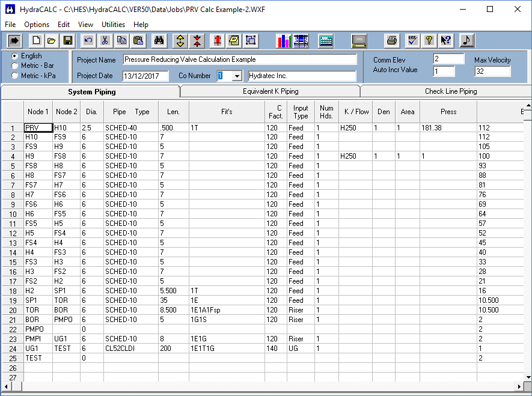Click the TEST node cell in row 25
This screenshot has height=396, width=532.
click(x=38, y=358)
